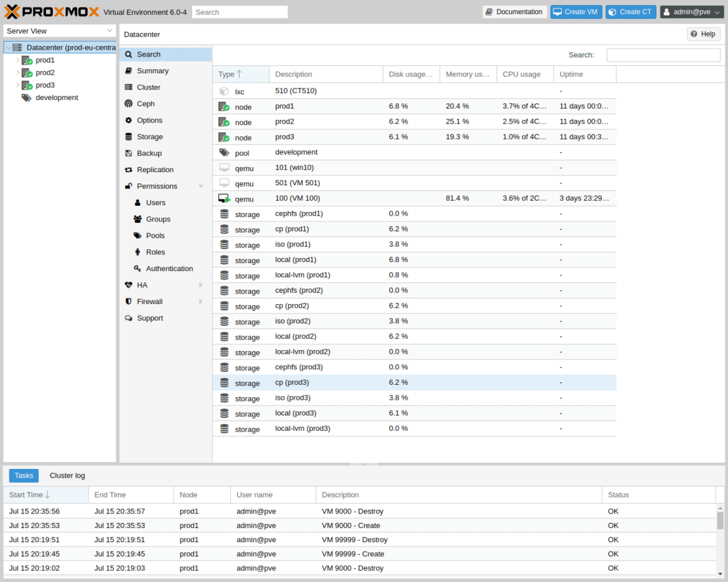Select the cp (prod3) storage row

tap(414, 382)
